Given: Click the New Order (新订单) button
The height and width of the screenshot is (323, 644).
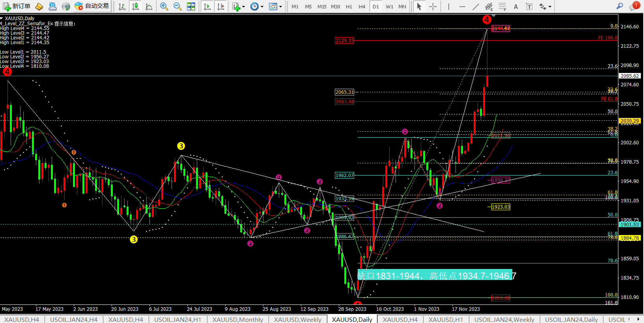Looking at the screenshot, I should (17, 6).
